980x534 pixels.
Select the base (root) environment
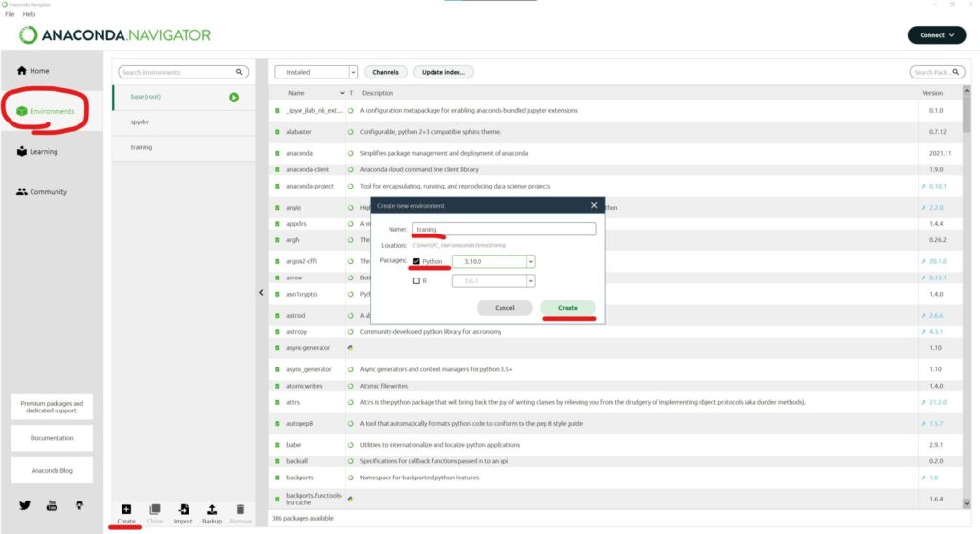(184, 97)
